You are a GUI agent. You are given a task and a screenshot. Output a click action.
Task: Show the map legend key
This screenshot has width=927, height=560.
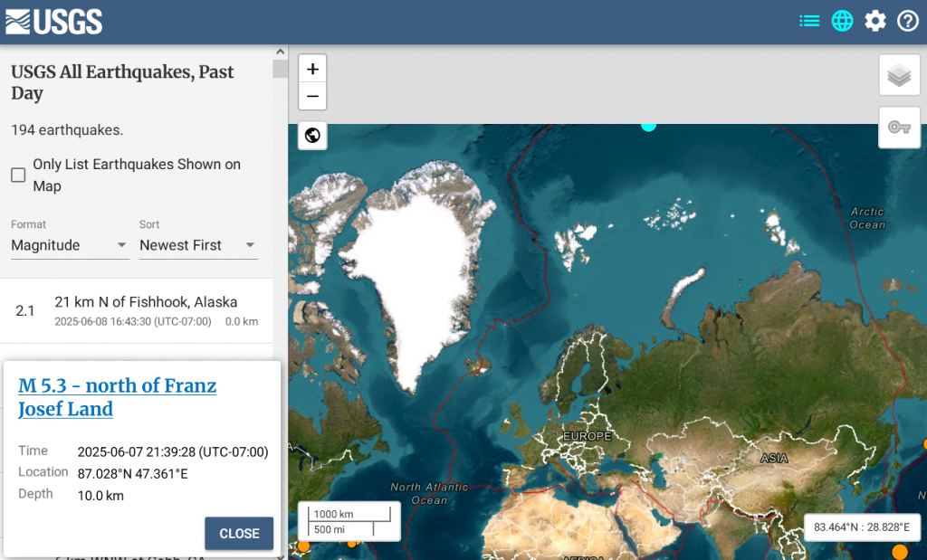(899, 127)
